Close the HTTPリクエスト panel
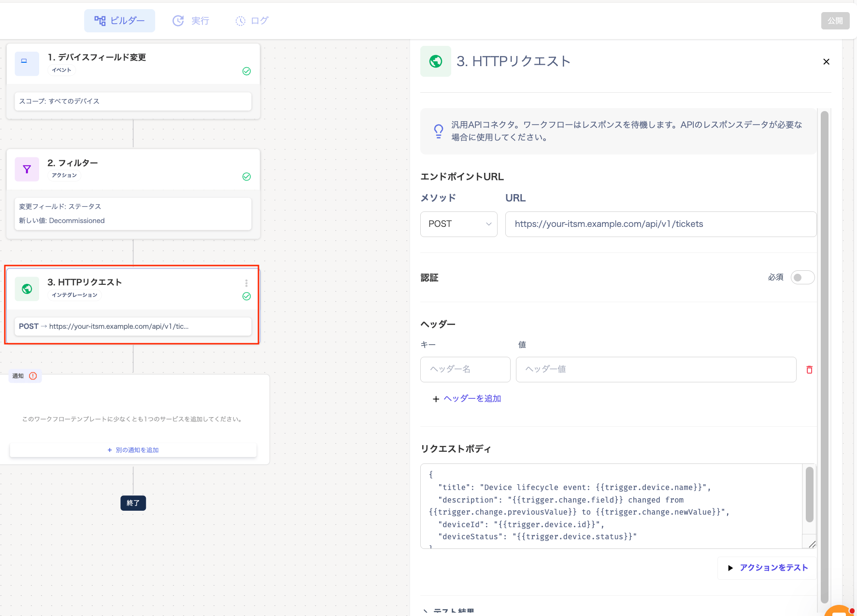Viewport: 857px width, 616px height. [826, 61]
